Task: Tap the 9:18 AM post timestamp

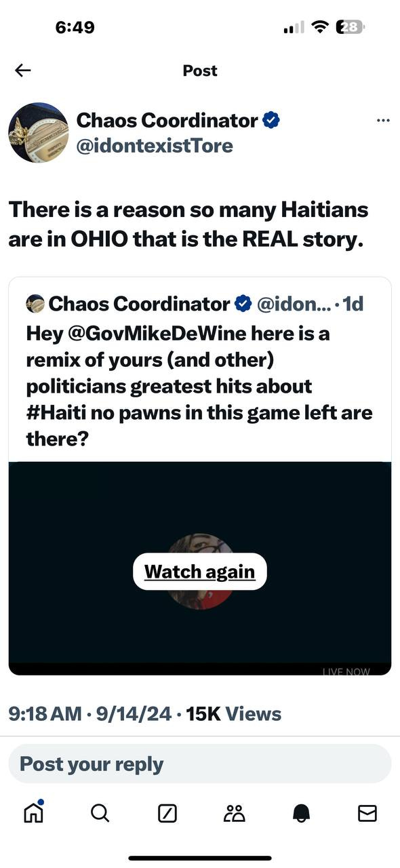Action: point(47,714)
